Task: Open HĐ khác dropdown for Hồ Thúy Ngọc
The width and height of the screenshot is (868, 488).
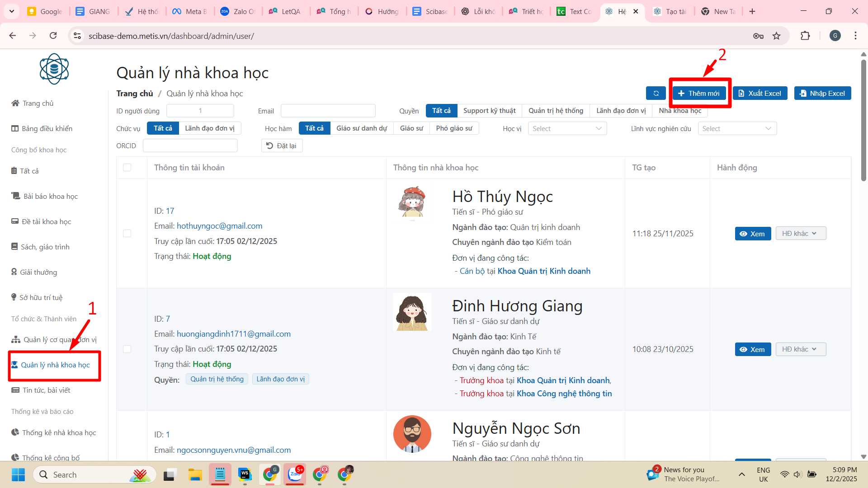Action: point(800,234)
